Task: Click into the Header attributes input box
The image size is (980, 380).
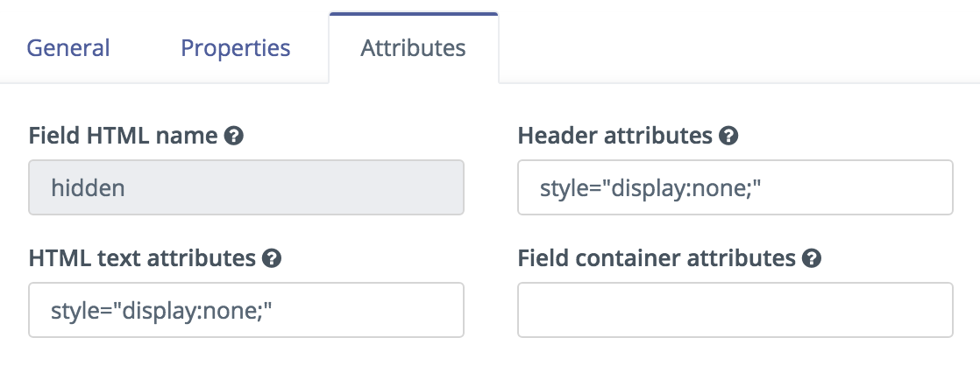Action: click(x=735, y=187)
